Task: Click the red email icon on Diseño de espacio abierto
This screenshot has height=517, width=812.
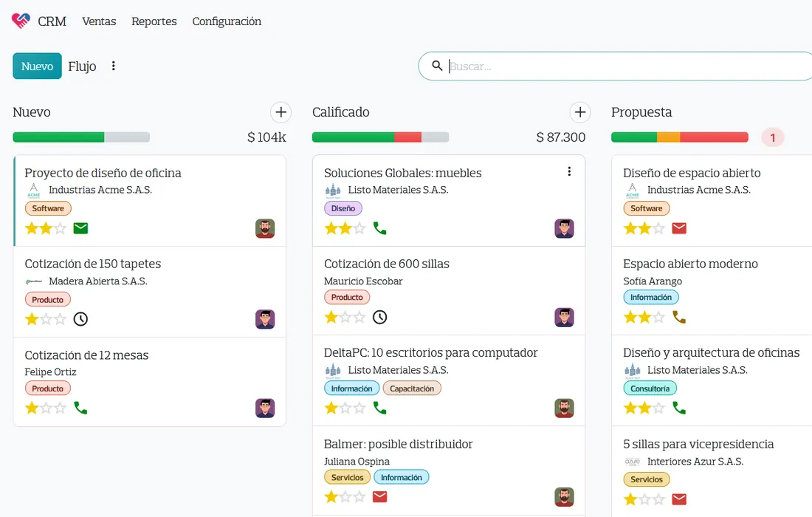Action: (679, 228)
